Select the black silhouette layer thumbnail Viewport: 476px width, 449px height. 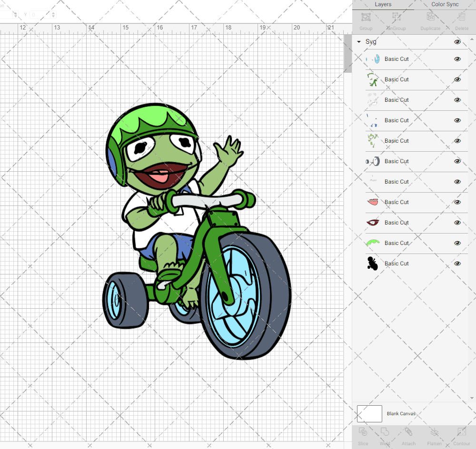373,264
